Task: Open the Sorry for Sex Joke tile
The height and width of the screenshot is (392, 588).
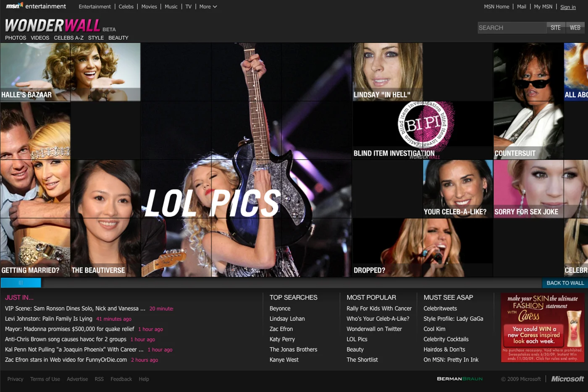Action: click(541, 188)
